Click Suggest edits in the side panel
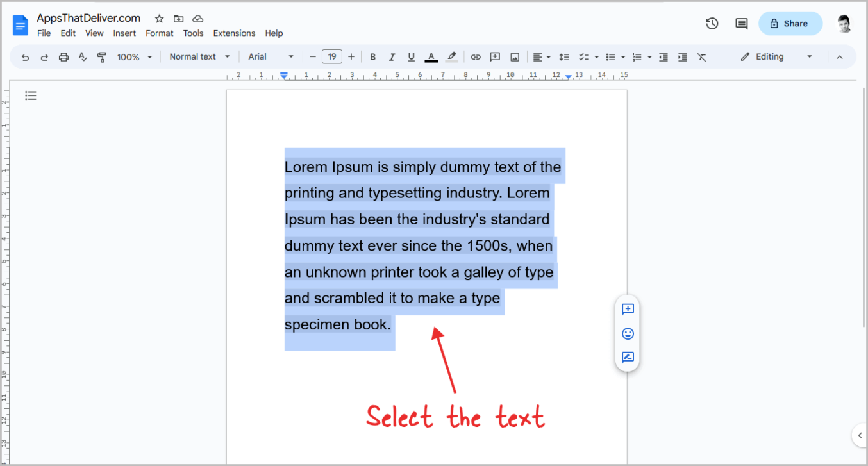The height and width of the screenshot is (466, 868). [628, 358]
